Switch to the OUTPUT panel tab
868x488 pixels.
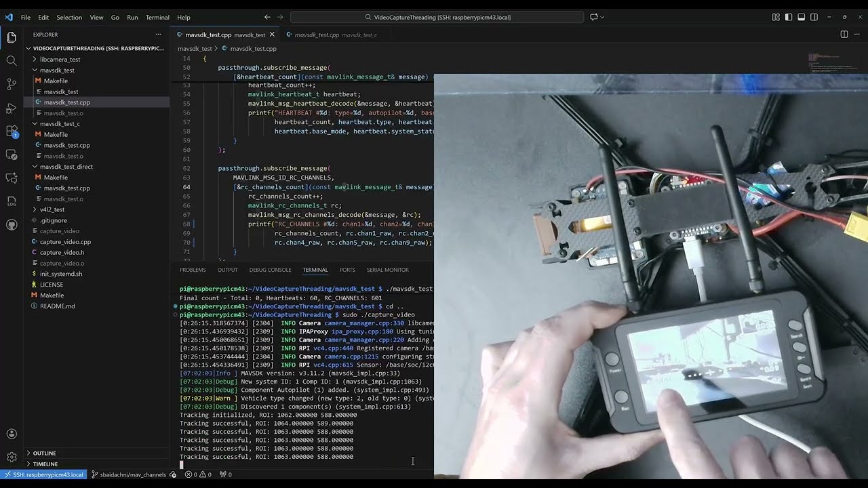[227, 270]
